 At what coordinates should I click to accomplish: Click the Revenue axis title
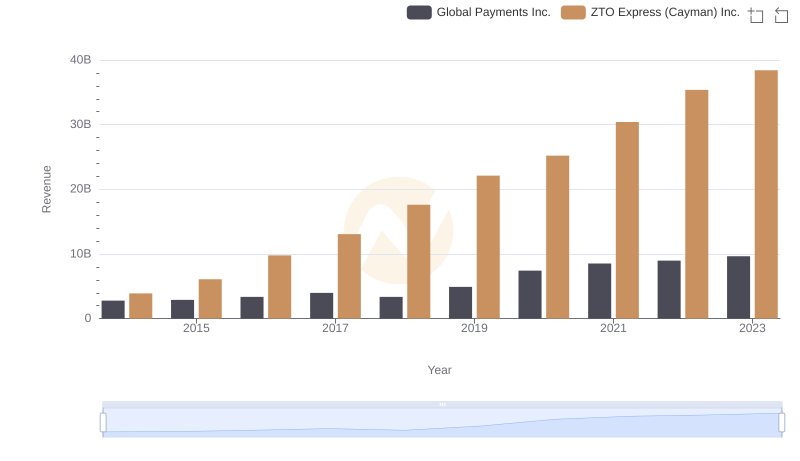point(46,189)
